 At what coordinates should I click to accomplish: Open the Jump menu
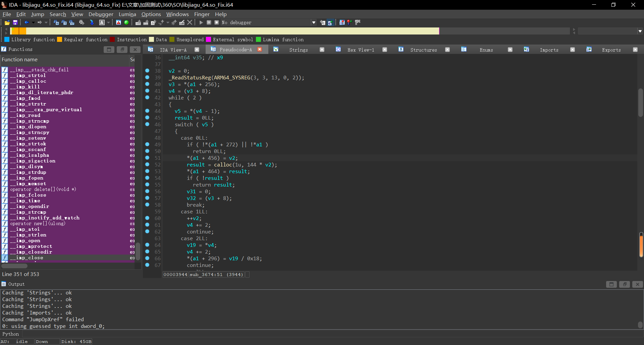pyautogui.click(x=38, y=14)
